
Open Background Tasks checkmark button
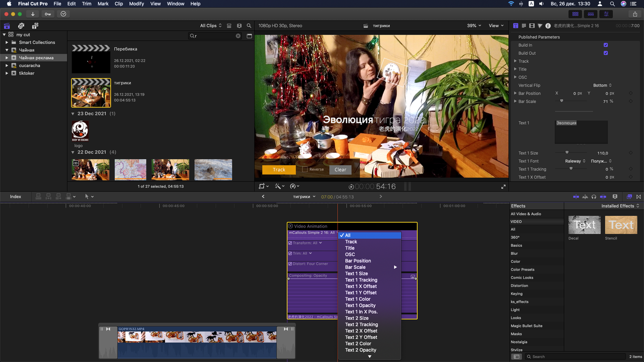63,14
